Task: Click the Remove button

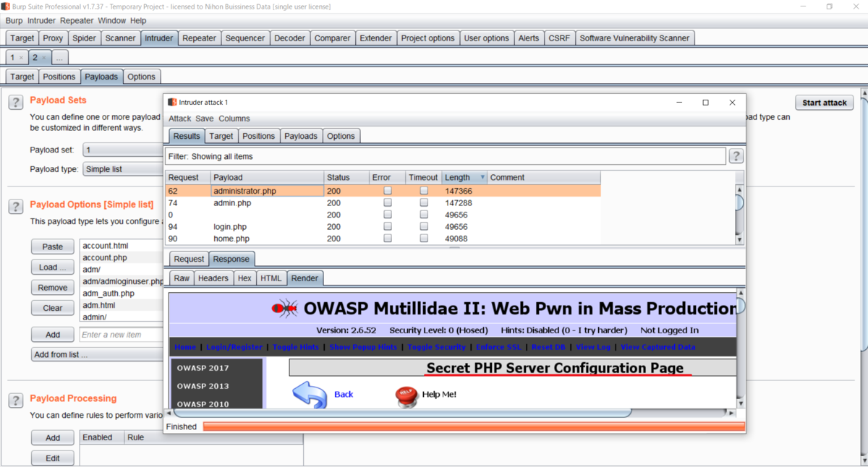Action: [53, 287]
